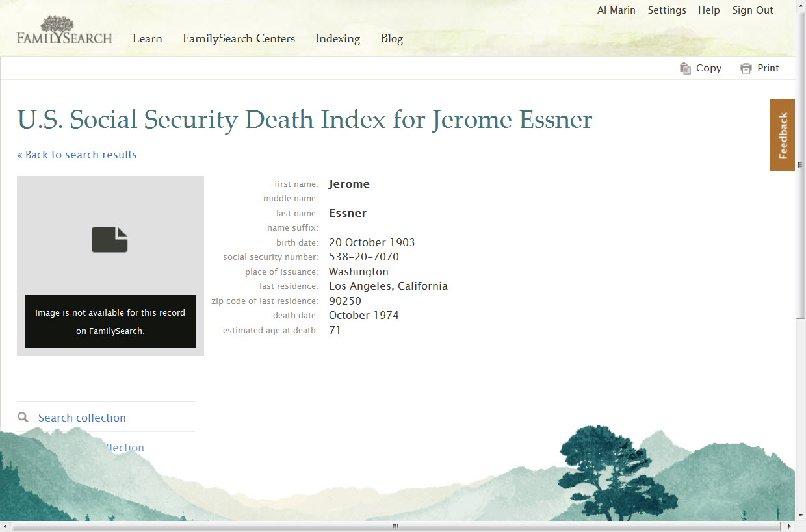This screenshot has height=532, width=806.
Task: Click the Copy clipboard icon
Action: [x=685, y=68]
